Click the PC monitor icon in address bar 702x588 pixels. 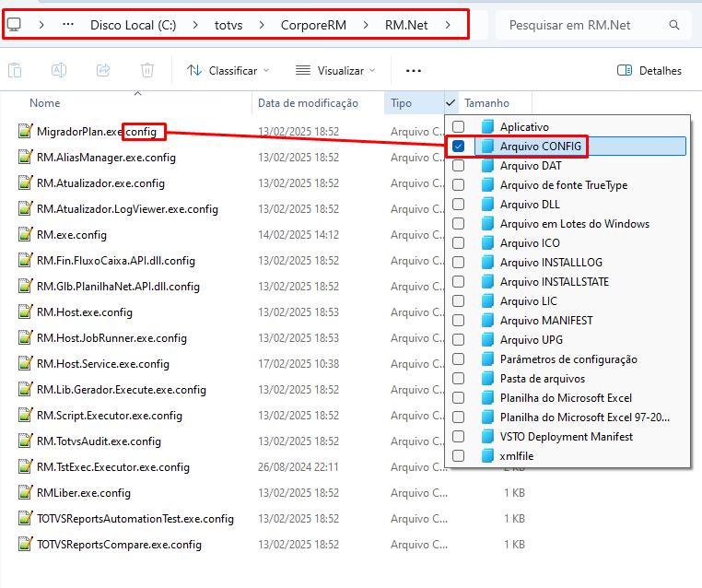click(x=14, y=25)
